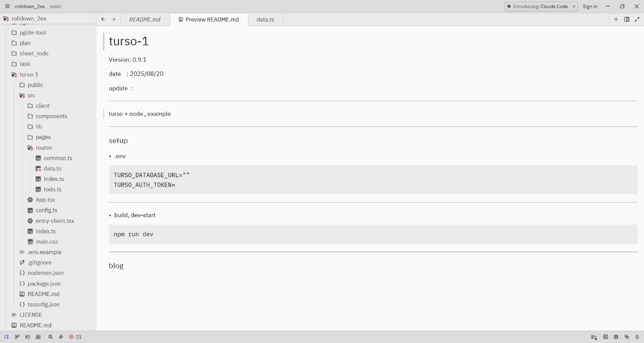Switch to the data.ts tab
The image size is (644, 343).
(x=265, y=19)
